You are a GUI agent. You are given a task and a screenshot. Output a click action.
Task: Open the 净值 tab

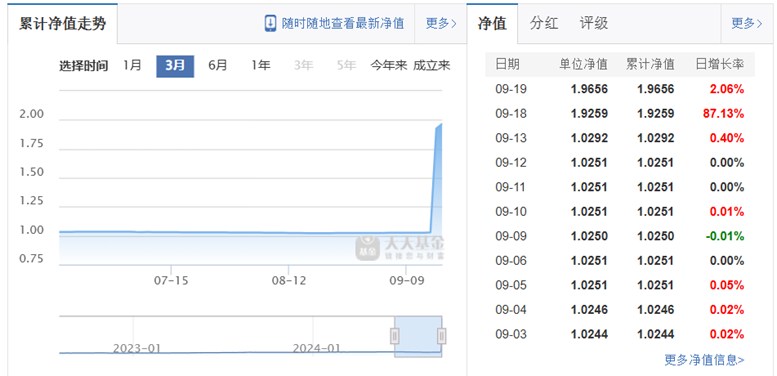[492, 24]
